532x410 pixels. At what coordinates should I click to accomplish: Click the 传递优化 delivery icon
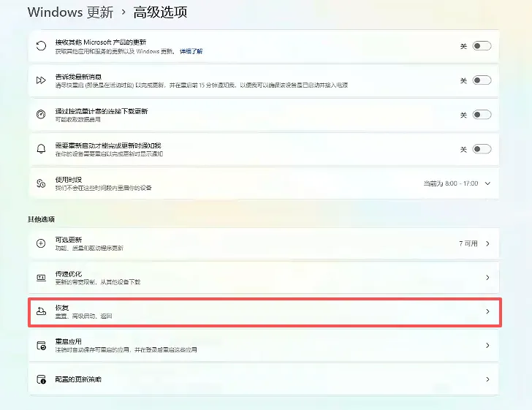41,278
